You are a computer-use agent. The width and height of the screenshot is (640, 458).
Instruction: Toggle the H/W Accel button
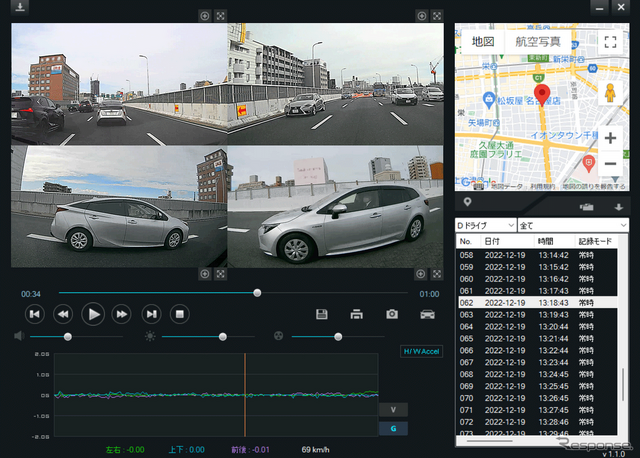[x=422, y=351]
